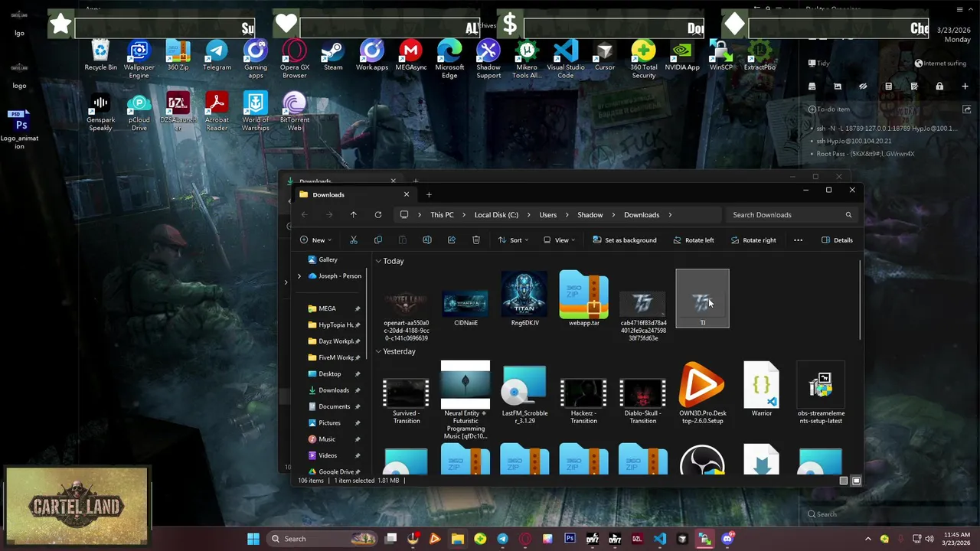Expand the chevron between This PC and Local Disk
The height and width of the screenshot is (551, 980).
coord(464,215)
